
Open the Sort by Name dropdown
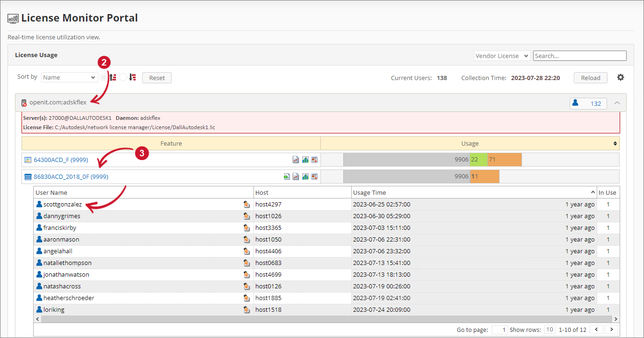[x=69, y=77]
